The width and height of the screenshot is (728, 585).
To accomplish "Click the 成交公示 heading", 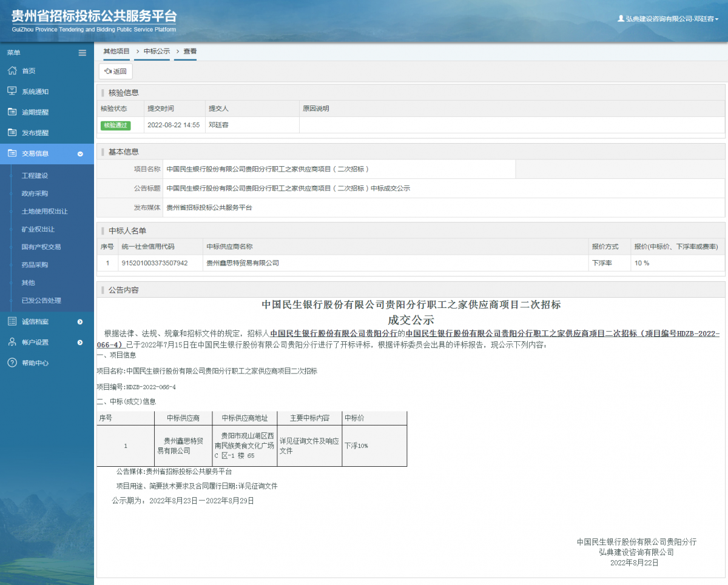I will pyautogui.click(x=411, y=319).
